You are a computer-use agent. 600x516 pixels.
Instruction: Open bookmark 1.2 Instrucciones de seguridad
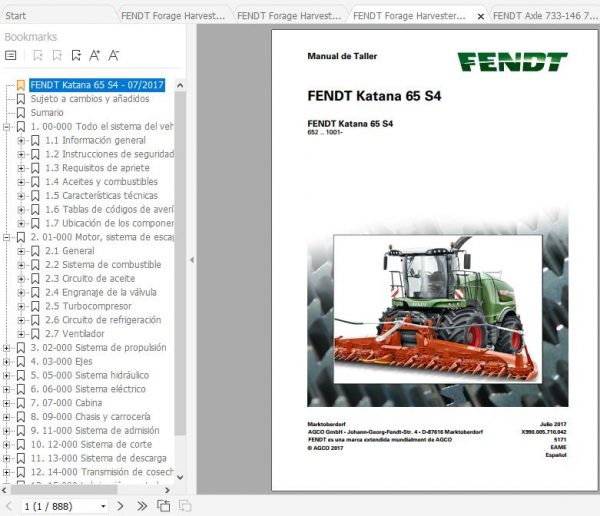[109, 154]
